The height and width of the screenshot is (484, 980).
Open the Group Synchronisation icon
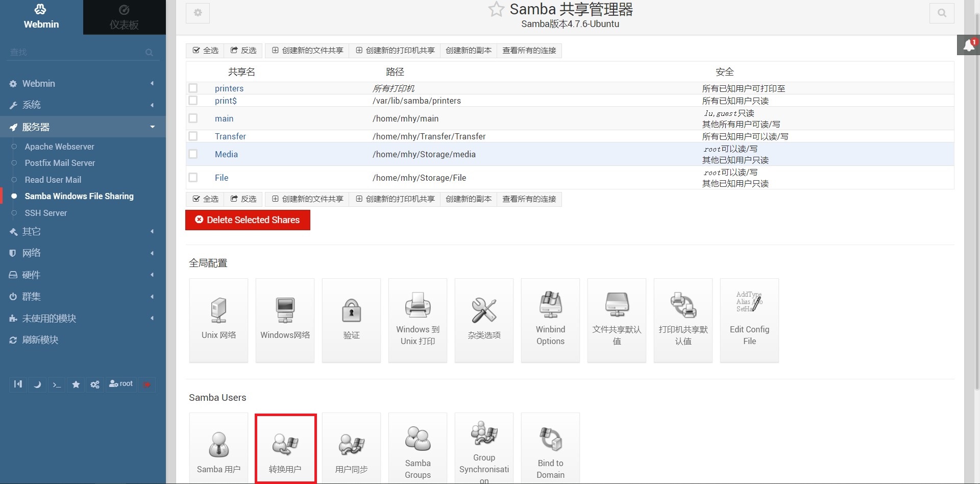click(x=484, y=448)
